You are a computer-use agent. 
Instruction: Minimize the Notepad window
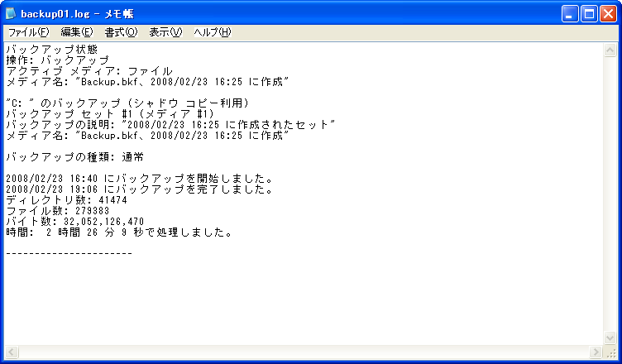570,14
